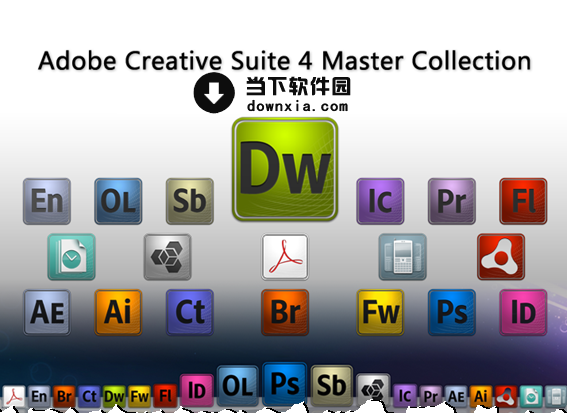This screenshot has height=413, width=567.
Task: Open red Adobe AIR icon in the dock
Action: tap(506, 397)
